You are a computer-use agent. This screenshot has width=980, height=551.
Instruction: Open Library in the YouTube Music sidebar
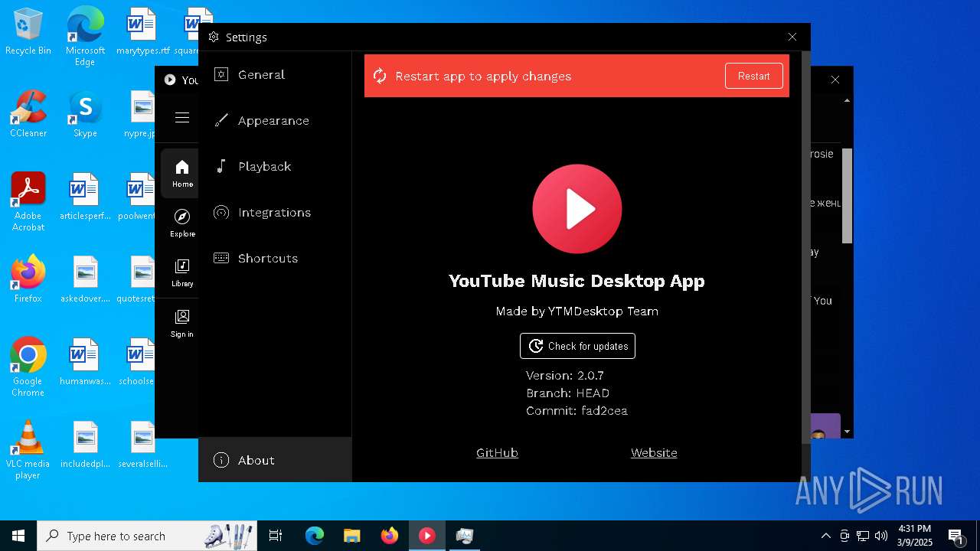coord(182,273)
